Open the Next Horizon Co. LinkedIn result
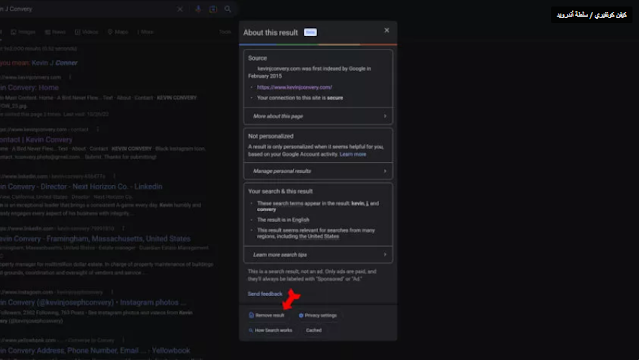639x360 pixels. click(x=81, y=186)
